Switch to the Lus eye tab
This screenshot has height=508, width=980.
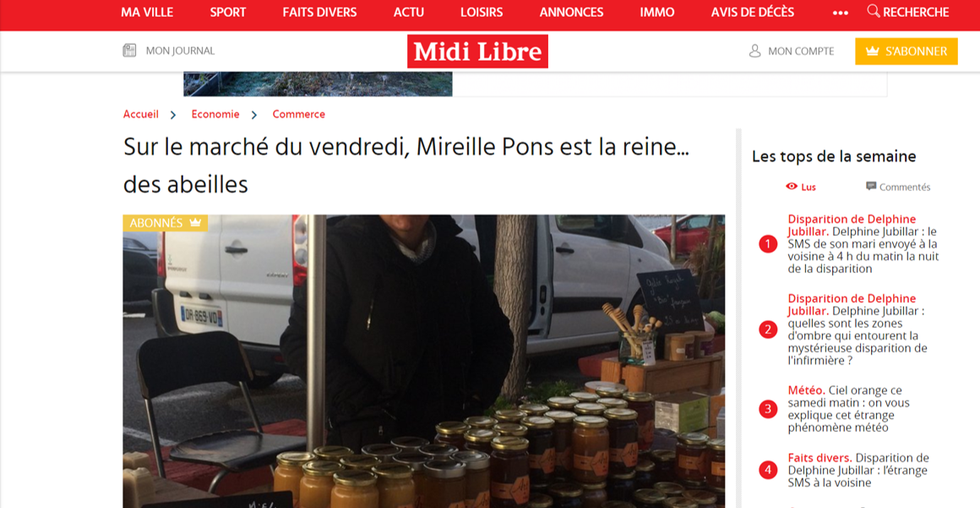coord(801,187)
